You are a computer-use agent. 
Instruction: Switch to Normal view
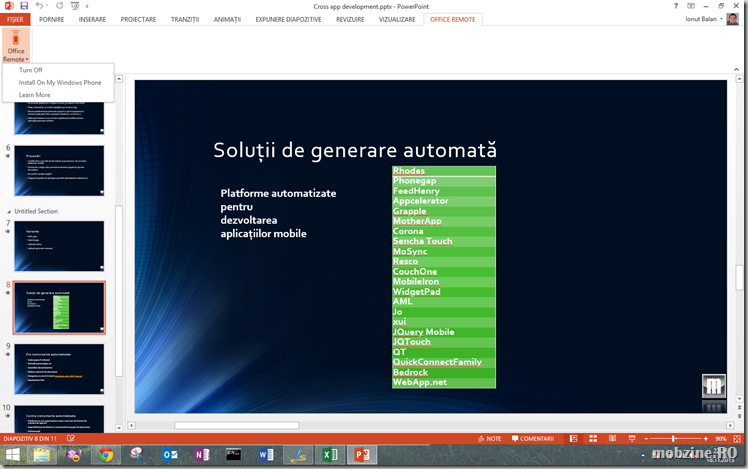coord(574,438)
